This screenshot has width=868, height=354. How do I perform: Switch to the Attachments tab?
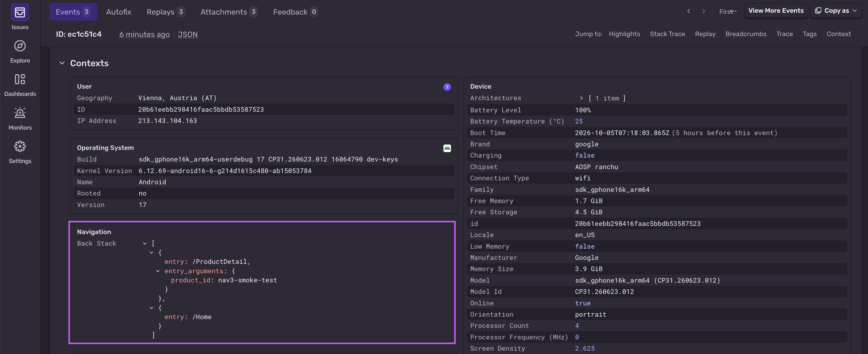[229, 12]
